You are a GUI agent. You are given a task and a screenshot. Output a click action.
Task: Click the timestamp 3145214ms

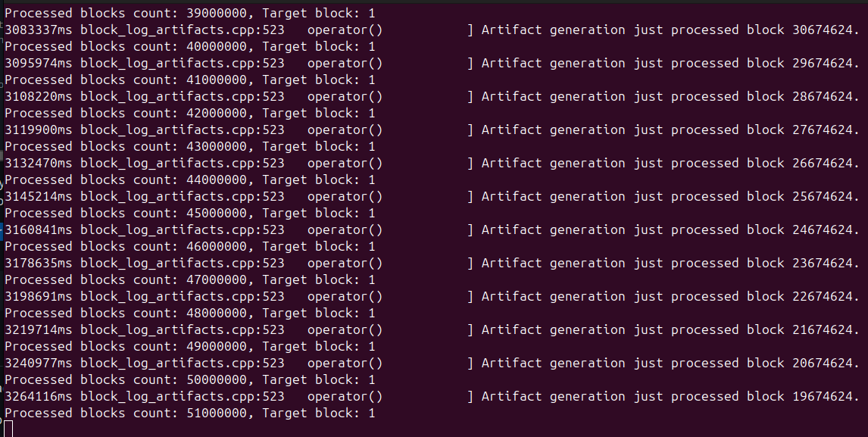38,197
